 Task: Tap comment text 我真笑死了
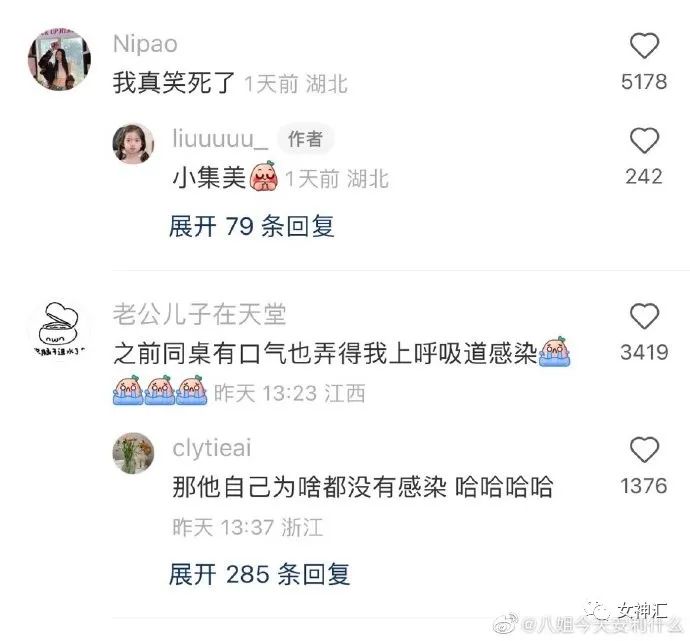point(174,82)
